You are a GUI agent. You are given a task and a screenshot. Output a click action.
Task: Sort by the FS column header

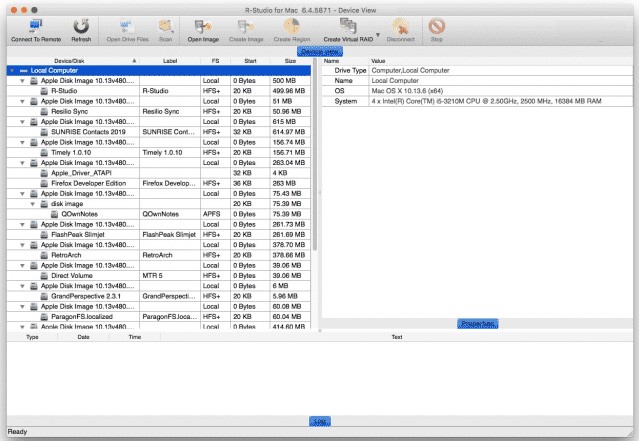coord(215,61)
